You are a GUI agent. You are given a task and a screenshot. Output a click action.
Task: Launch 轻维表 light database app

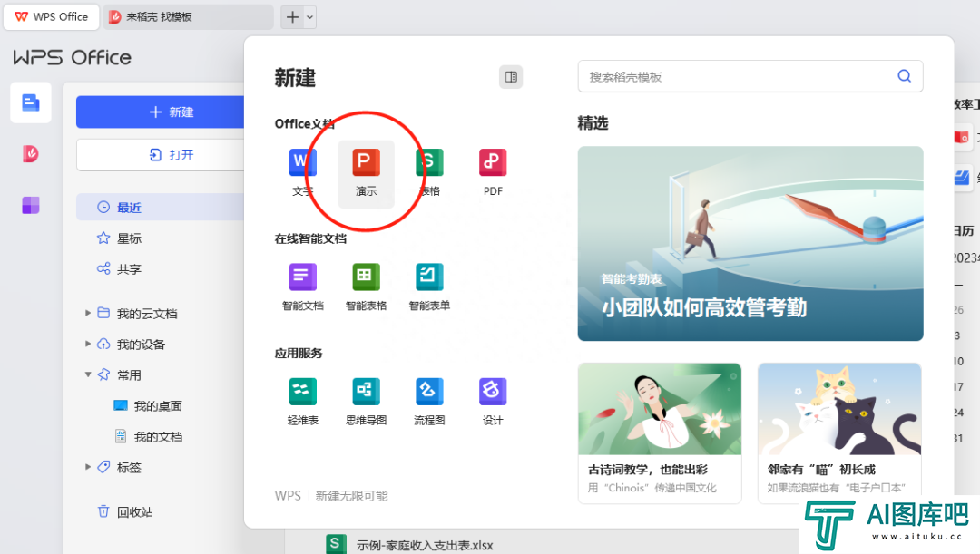302,402
